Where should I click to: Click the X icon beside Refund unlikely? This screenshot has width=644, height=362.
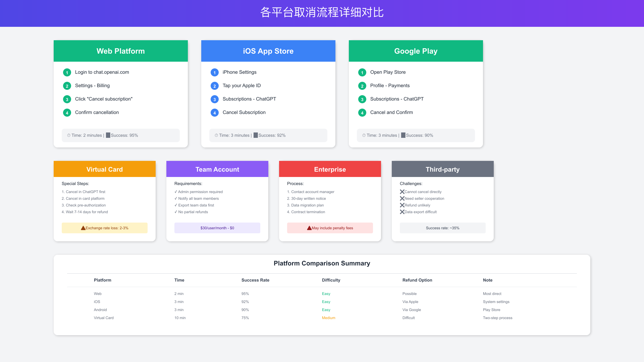(x=402, y=205)
